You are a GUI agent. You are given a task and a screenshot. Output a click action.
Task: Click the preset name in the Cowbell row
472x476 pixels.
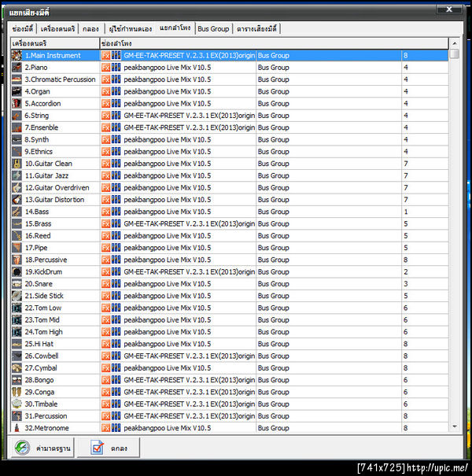[189, 356]
